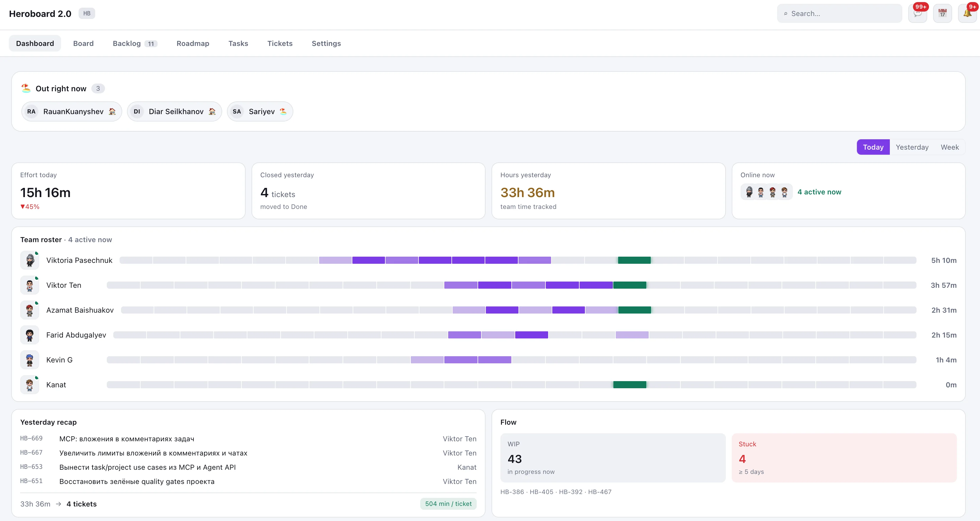Click Viktor Ten's green timeline segment
This screenshot has height=521, width=980.
pos(630,285)
